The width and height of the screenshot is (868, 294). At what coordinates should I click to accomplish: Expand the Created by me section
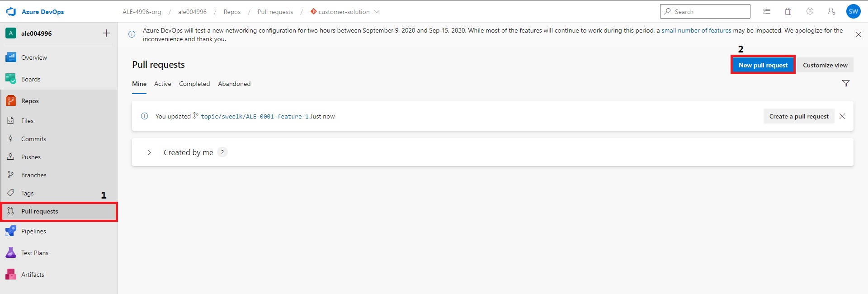149,152
